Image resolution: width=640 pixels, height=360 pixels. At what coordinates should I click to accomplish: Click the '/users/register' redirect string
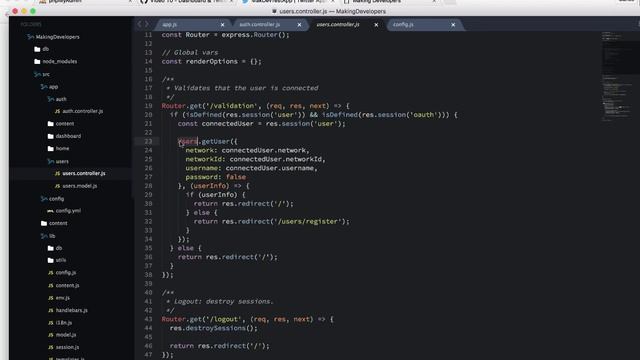coord(308,222)
